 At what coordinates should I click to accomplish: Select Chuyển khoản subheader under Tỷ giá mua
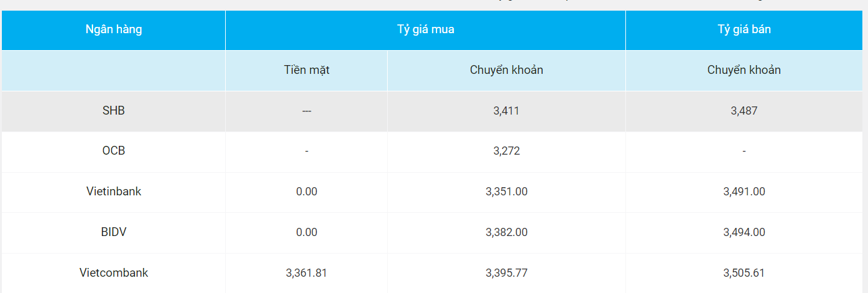(x=507, y=70)
